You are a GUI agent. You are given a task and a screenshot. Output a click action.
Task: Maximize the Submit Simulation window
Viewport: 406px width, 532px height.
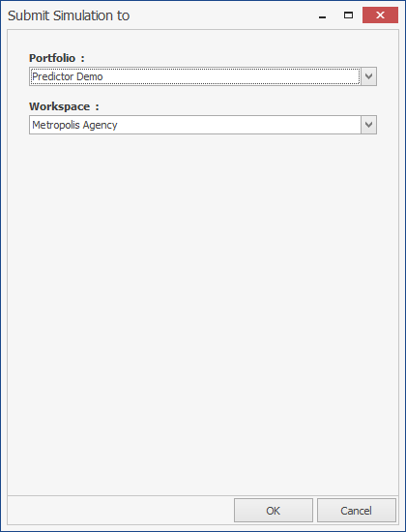pyautogui.click(x=348, y=15)
